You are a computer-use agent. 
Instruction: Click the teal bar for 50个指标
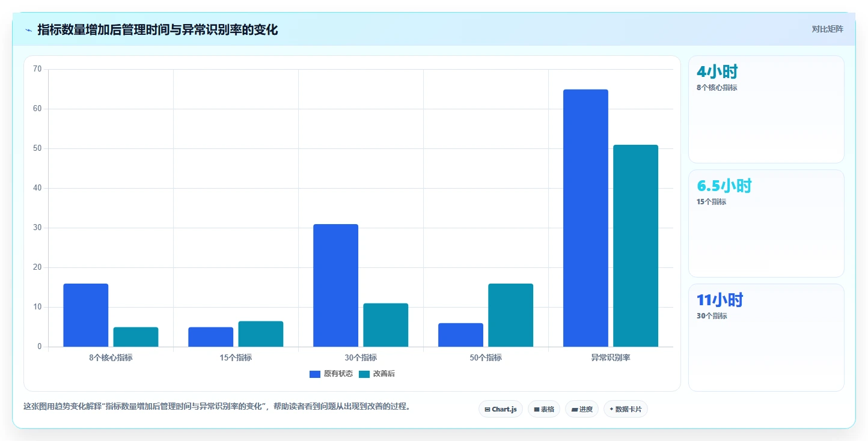point(511,315)
